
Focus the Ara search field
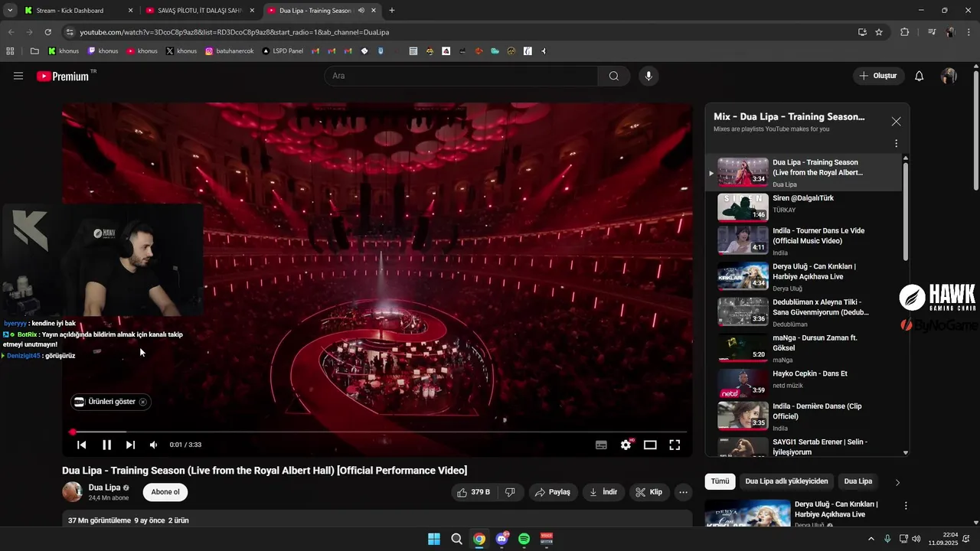tap(461, 76)
